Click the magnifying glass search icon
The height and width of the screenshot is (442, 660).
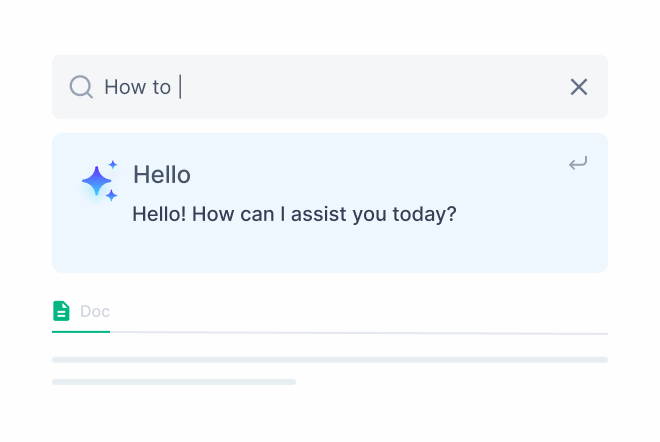tap(81, 87)
